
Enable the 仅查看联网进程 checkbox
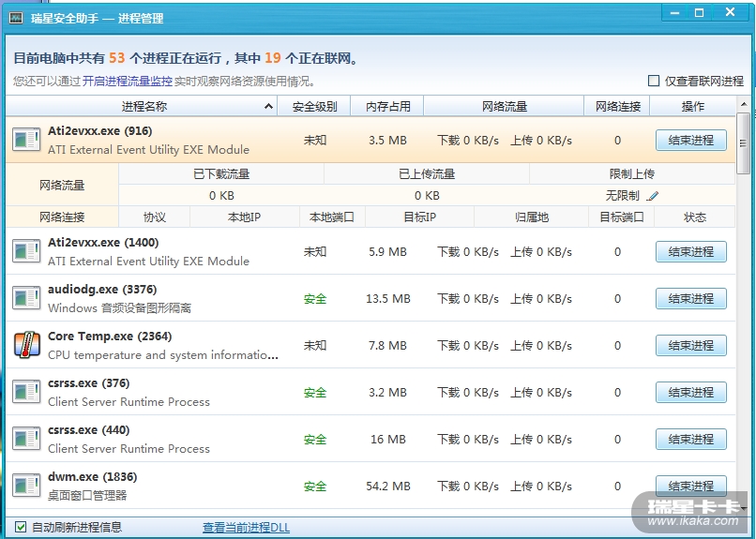[x=654, y=82]
